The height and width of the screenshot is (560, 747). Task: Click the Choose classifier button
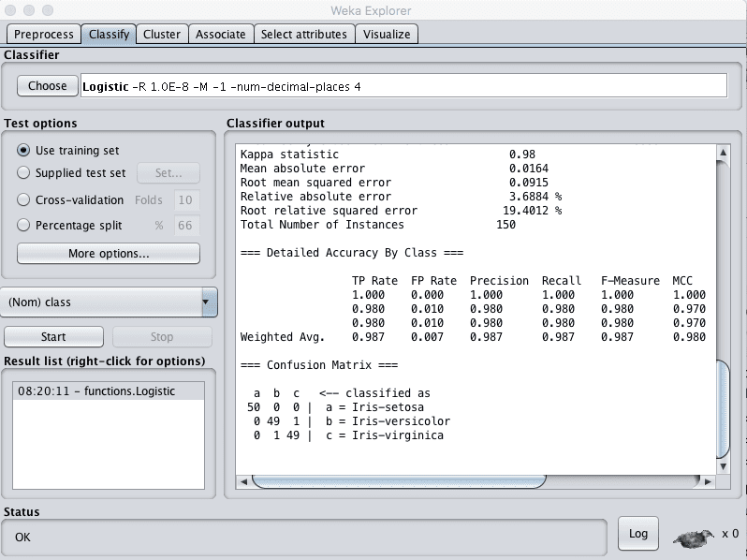point(47,86)
